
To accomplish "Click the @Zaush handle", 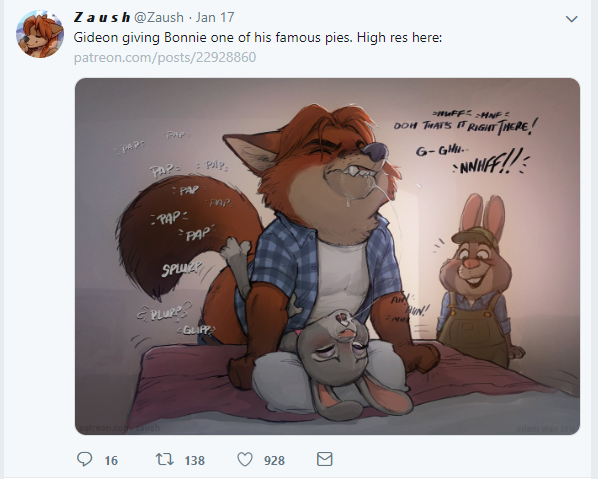I will [159, 18].
